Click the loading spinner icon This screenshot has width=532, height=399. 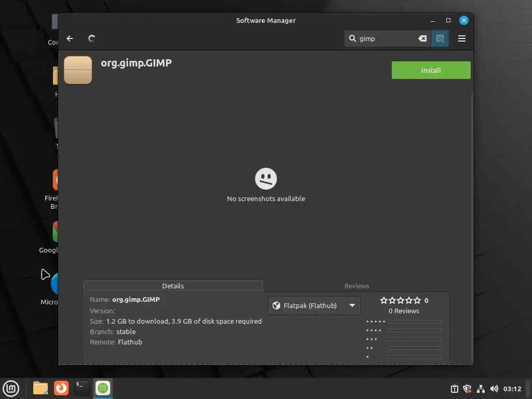91,38
